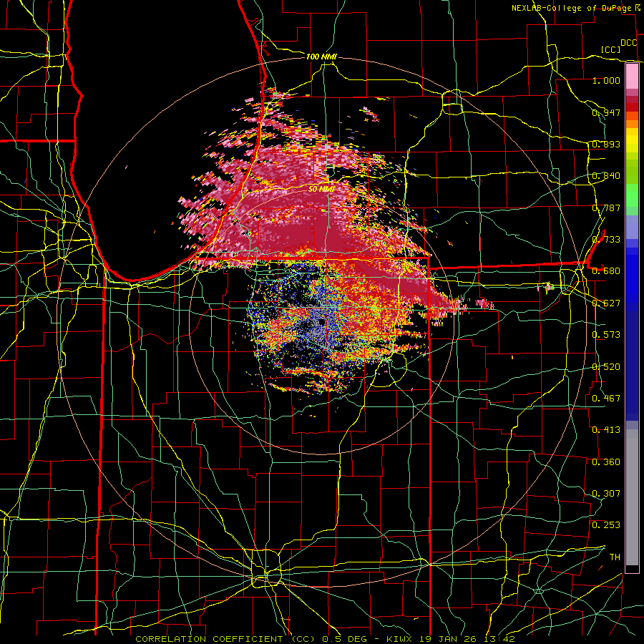Select the 0.467 legend value

(x=606, y=399)
